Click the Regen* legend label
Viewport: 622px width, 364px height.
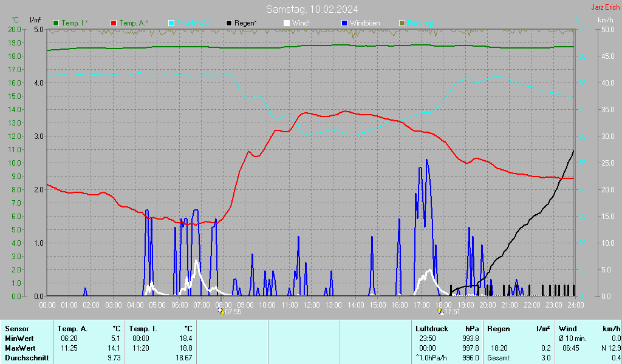(245, 23)
